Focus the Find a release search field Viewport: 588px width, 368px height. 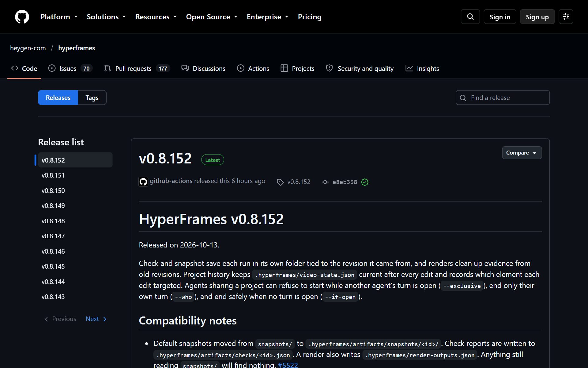point(503,98)
